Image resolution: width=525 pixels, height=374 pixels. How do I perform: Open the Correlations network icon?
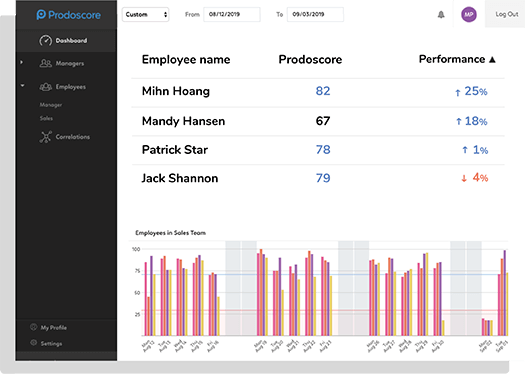coord(46,137)
